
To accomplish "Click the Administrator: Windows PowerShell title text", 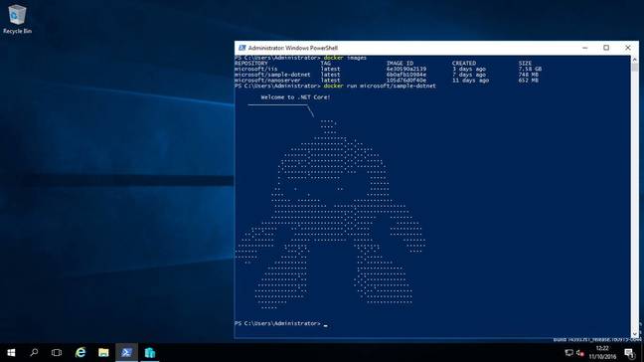I will coord(293,48).
